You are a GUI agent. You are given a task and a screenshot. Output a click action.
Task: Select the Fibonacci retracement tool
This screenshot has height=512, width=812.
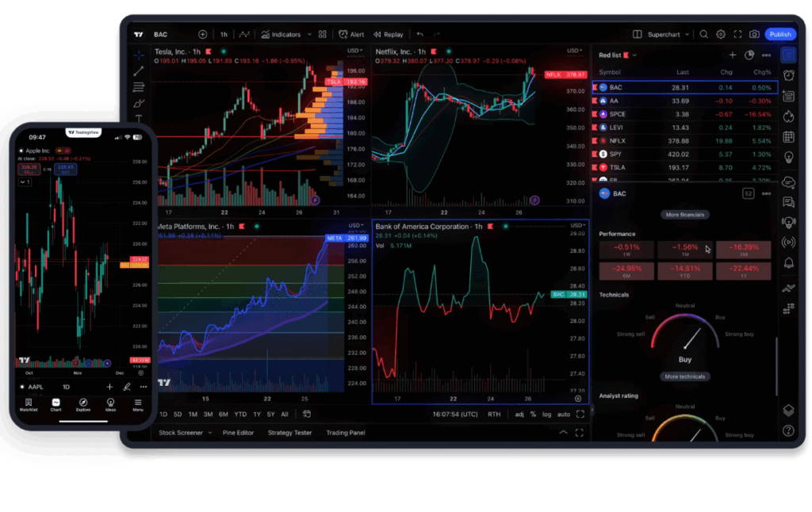139,87
